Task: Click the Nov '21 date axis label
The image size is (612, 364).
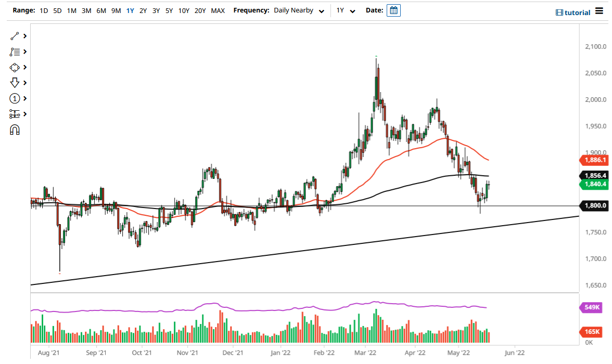Action: click(x=187, y=353)
